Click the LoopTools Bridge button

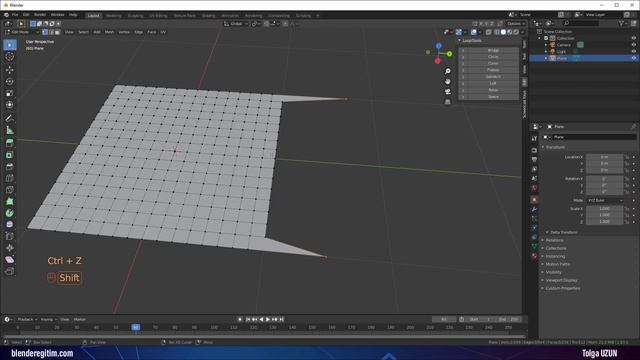(x=493, y=50)
